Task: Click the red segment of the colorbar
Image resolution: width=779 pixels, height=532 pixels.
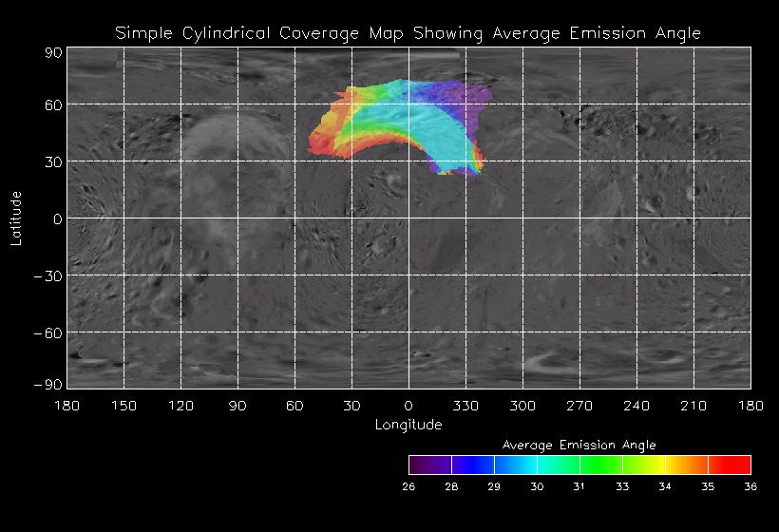Action: point(730,465)
